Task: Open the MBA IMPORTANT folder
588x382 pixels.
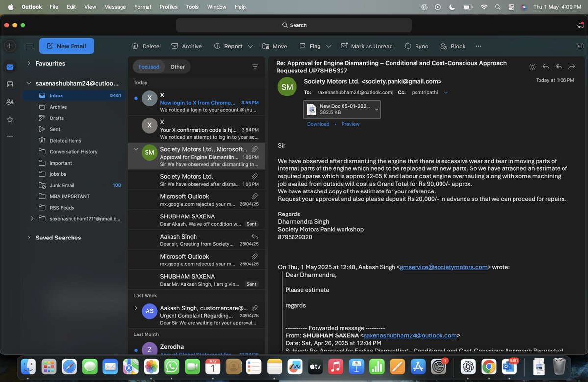Action: [x=73, y=196]
